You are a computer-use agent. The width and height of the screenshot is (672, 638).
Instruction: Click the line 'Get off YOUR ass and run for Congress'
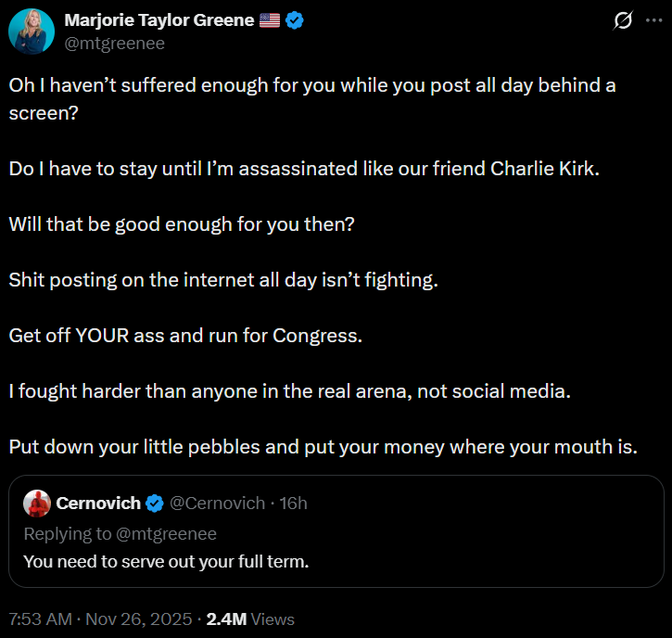[x=185, y=335]
